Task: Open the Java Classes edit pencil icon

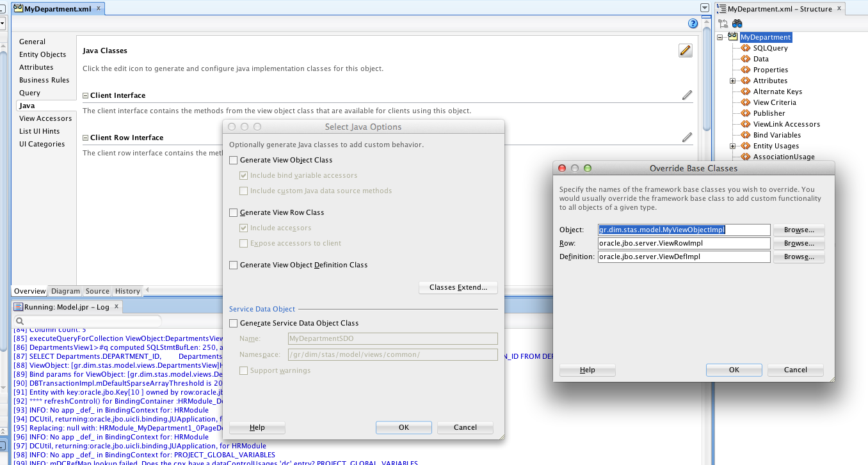Action: coord(685,50)
